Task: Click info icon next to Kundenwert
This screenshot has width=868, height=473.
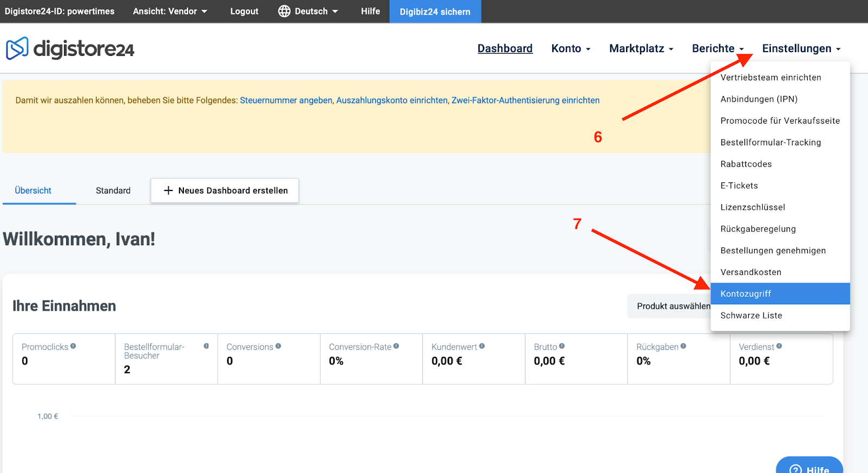Action: 482,346
